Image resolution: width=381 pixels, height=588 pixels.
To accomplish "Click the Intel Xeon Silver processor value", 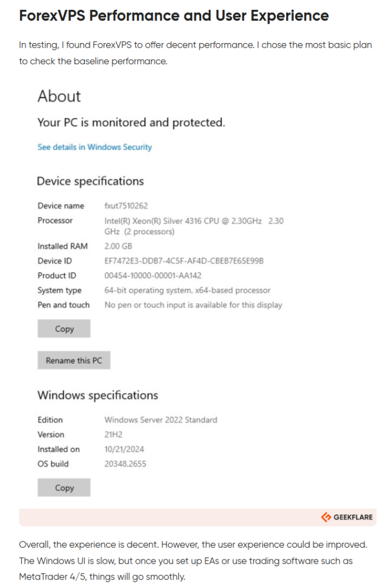I will (x=194, y=226).
